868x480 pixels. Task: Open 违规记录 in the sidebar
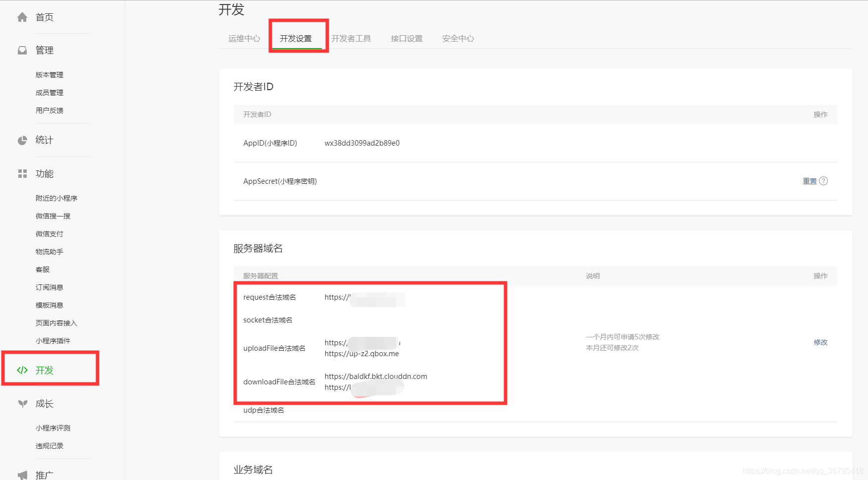pyautogui.click(x=50, y=446)
